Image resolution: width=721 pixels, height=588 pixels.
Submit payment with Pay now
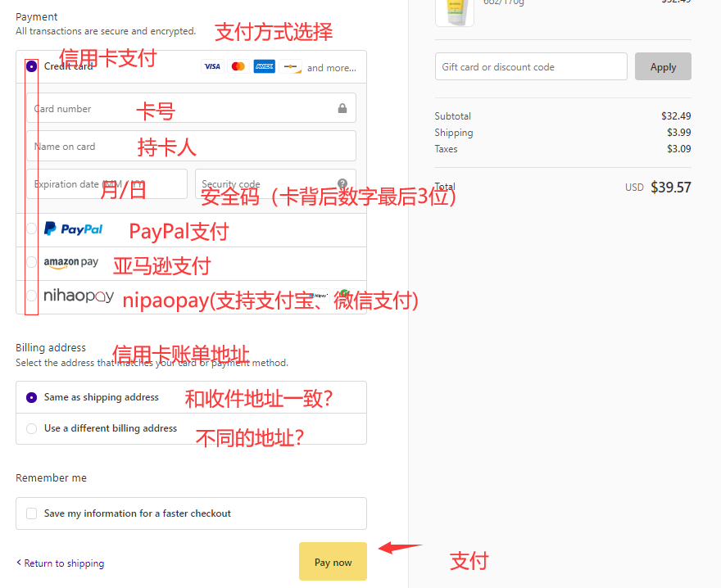click(x=333, y=562)
